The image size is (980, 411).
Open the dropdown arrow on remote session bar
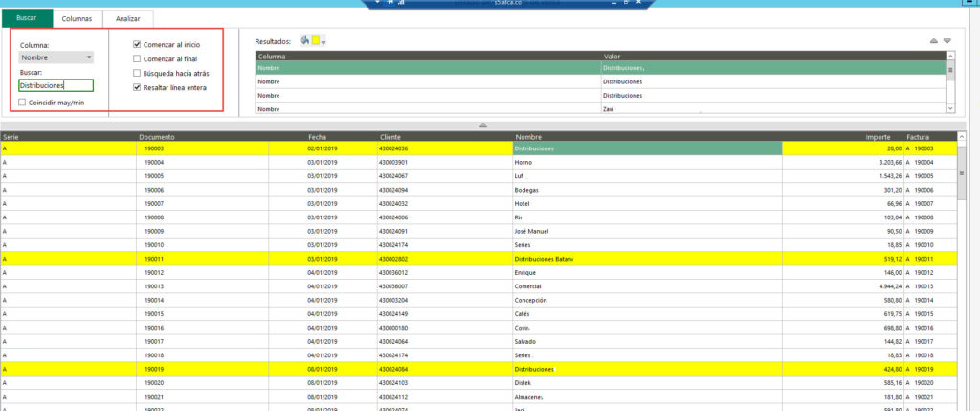pos(377,3)
